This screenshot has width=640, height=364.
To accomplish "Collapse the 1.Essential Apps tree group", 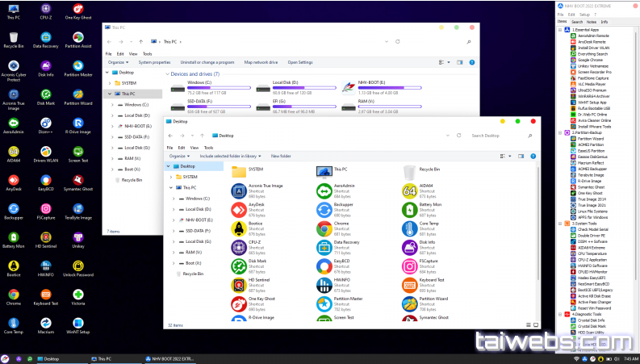I will pos(560,30).
